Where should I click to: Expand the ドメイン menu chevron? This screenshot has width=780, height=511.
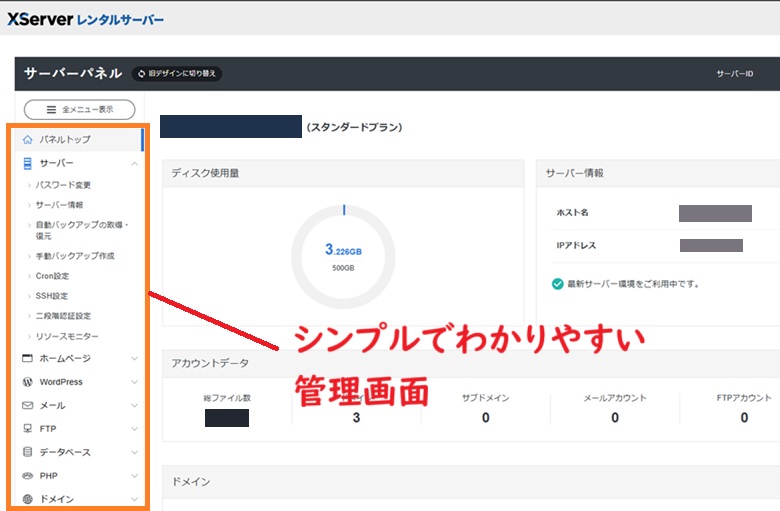134,499
